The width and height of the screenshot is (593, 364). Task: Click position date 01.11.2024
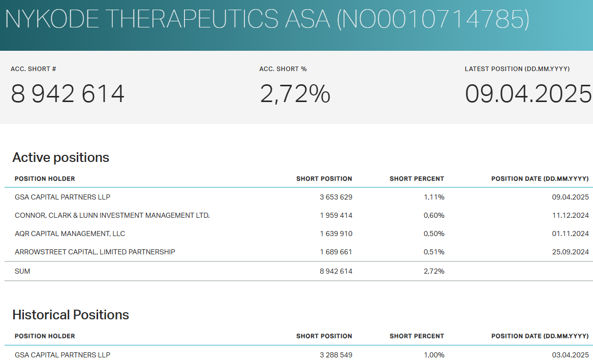tap(570, 234)
